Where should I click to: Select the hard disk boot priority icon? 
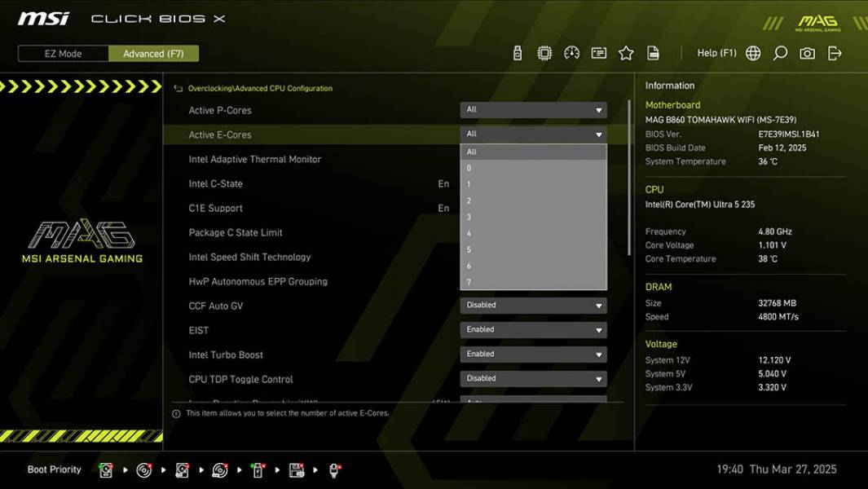pyautogui.click(x=106, y=470)
